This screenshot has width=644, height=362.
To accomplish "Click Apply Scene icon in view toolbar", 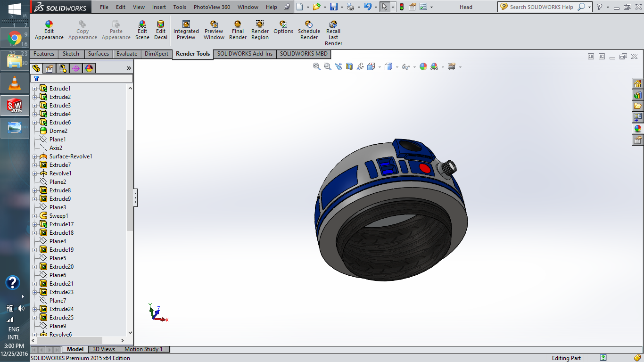I will pyautogui.click(x=434, y=67).
